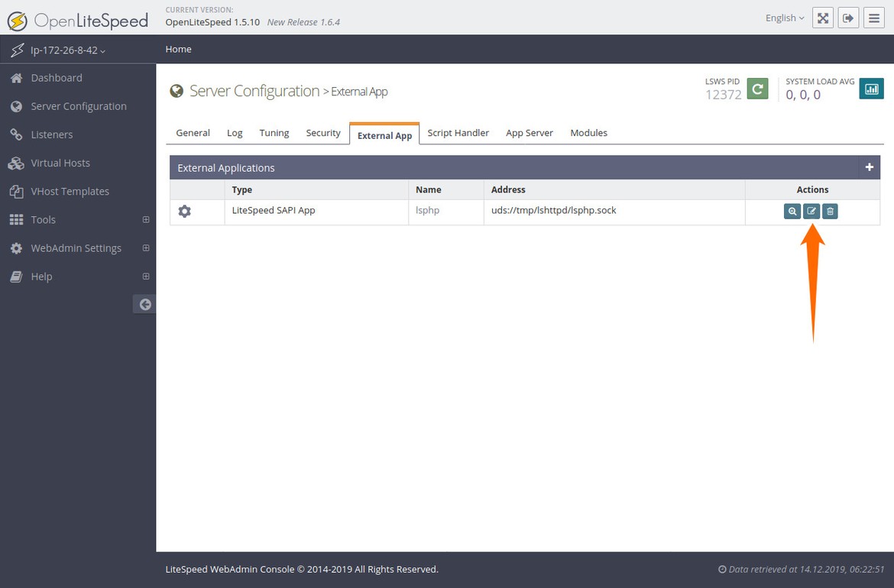Click the Name column header
The image size is (894, 588).
pos(428,189)
